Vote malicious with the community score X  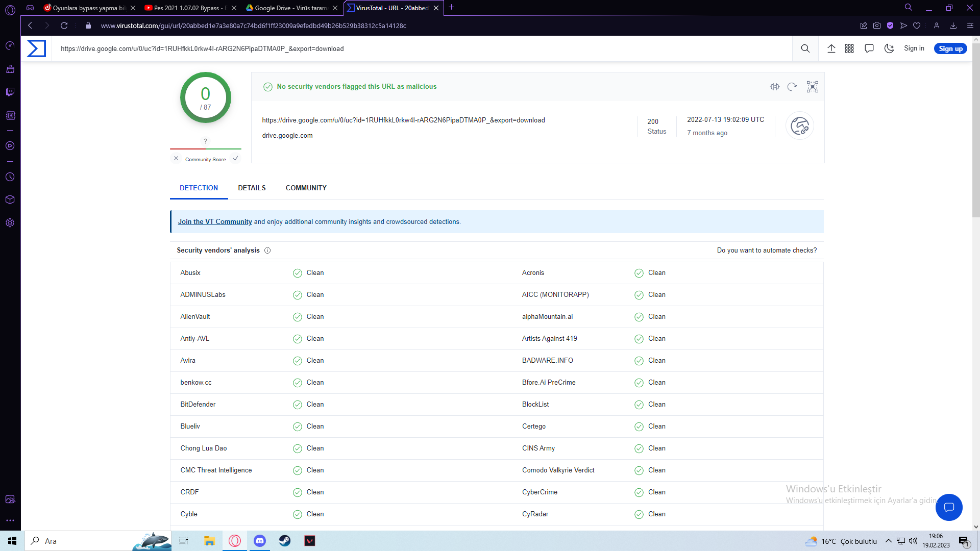click(x=176, y=158)
